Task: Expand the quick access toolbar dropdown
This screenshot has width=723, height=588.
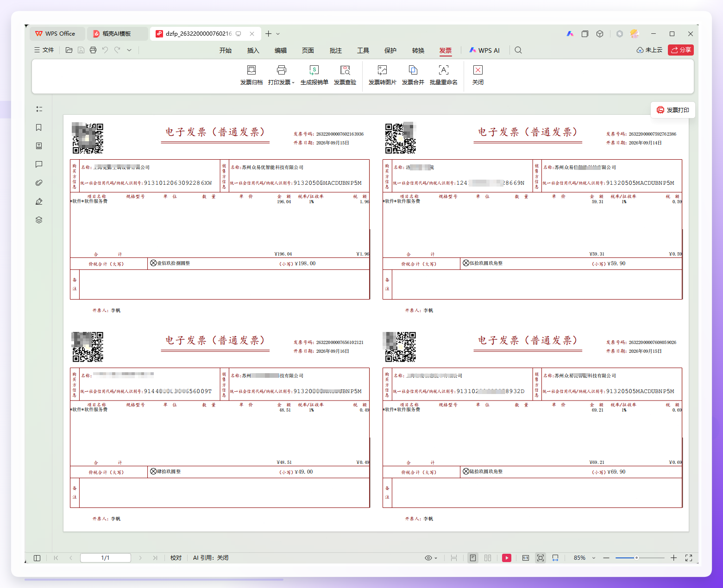Action: click(129, 50)
